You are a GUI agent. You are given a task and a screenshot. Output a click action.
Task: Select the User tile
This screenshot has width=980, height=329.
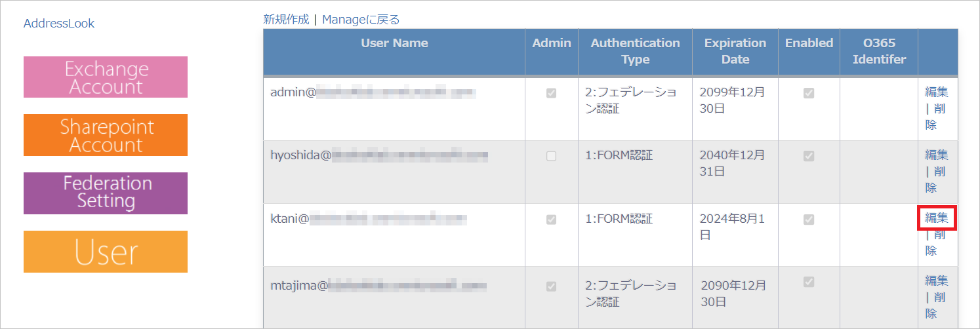(106, 252)
